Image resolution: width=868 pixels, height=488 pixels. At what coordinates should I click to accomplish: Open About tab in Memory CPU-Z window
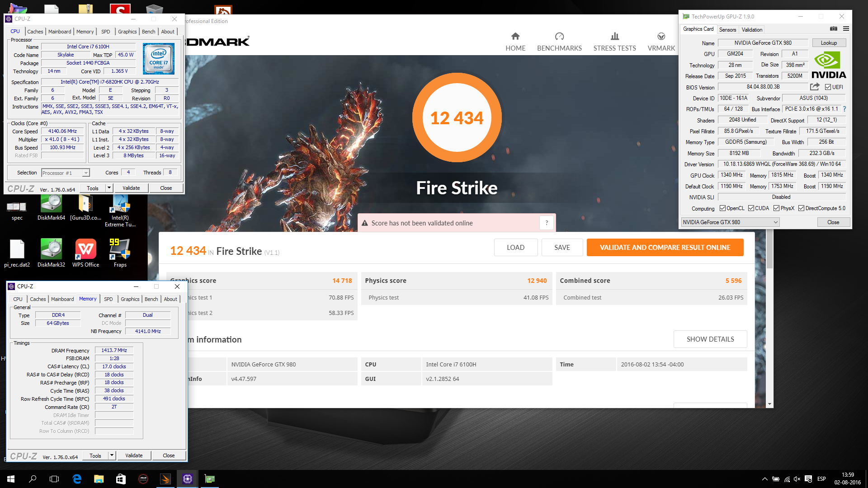click(170, 299)
